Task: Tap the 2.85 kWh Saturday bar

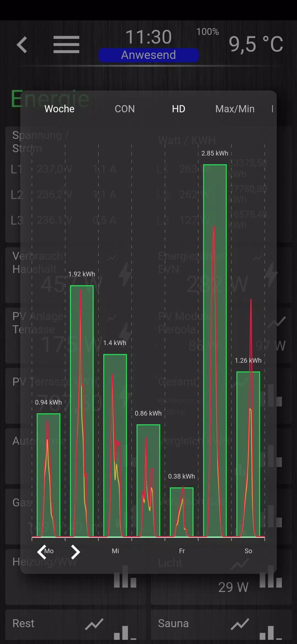Action: coord(215,350)
